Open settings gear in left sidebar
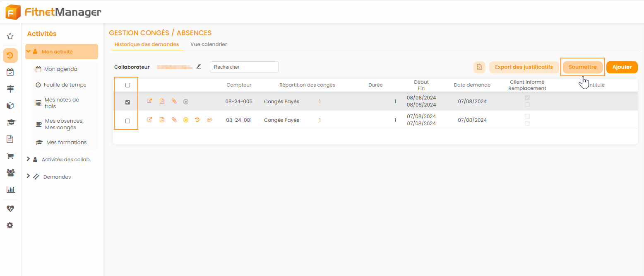The height and width of the screenshot is (276, 644). coord(10,225)
